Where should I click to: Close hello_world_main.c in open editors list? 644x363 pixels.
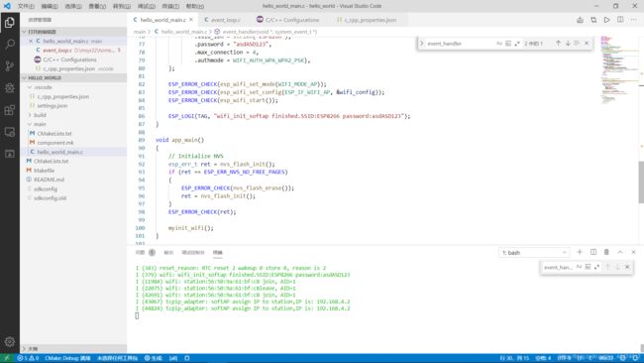coord(31,41)
